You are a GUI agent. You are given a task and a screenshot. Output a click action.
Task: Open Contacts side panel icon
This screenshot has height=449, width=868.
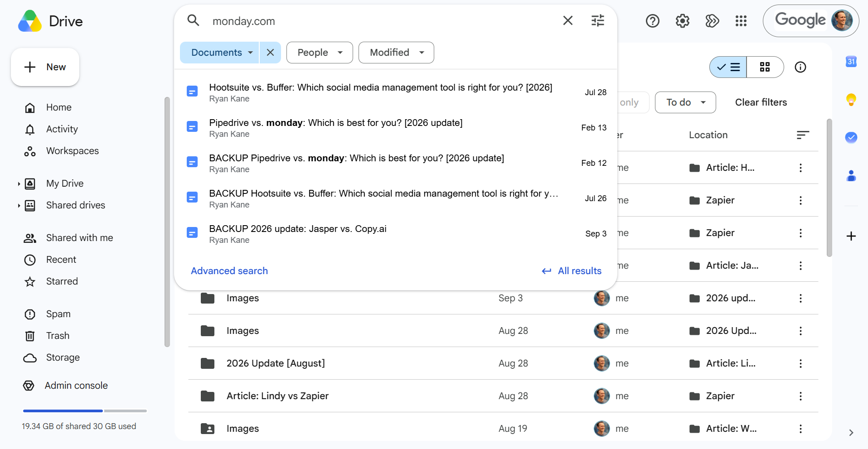click(851, 175)
